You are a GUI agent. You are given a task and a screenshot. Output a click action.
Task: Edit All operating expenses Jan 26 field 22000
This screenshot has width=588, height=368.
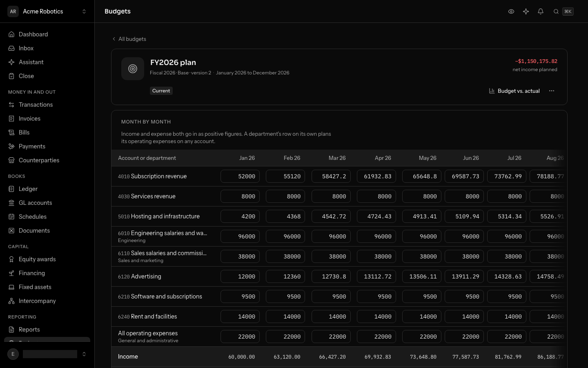coord(240,337)
